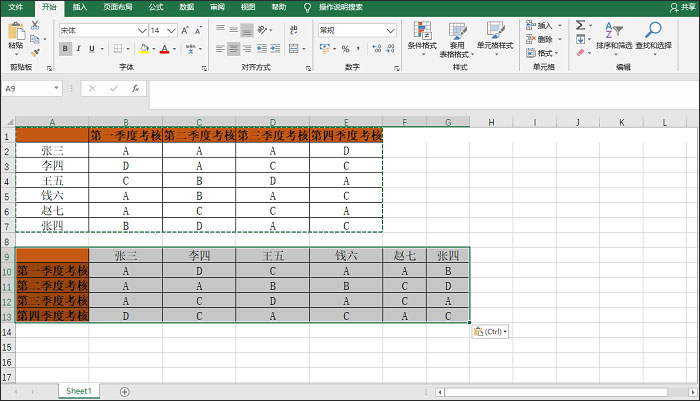700x401 pixels.
Task: Click the text orientation icon
Action: pos(262,29)
